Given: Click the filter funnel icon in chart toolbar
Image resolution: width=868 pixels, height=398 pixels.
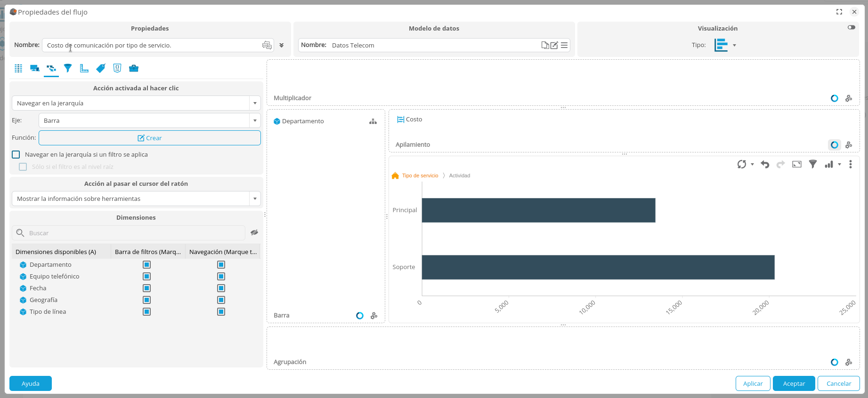Looking at the screenshot, I should (x=812, y=164).
